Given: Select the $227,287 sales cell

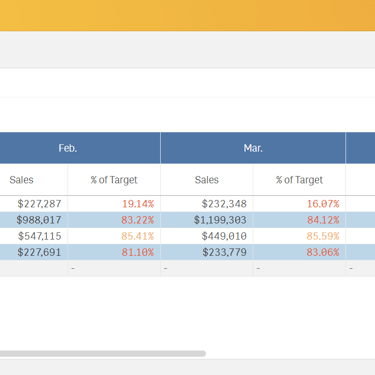Looking at the screenshot, I should (x=34, y=204).
